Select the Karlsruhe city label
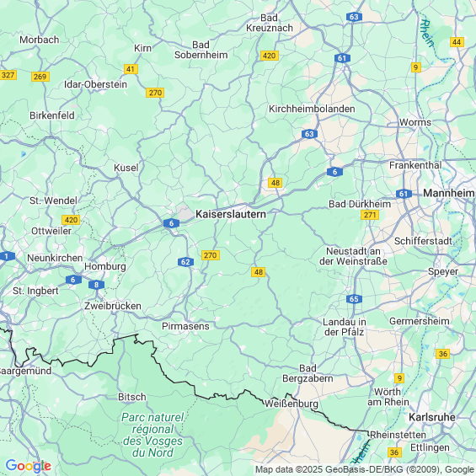 [x=432, y=417]
